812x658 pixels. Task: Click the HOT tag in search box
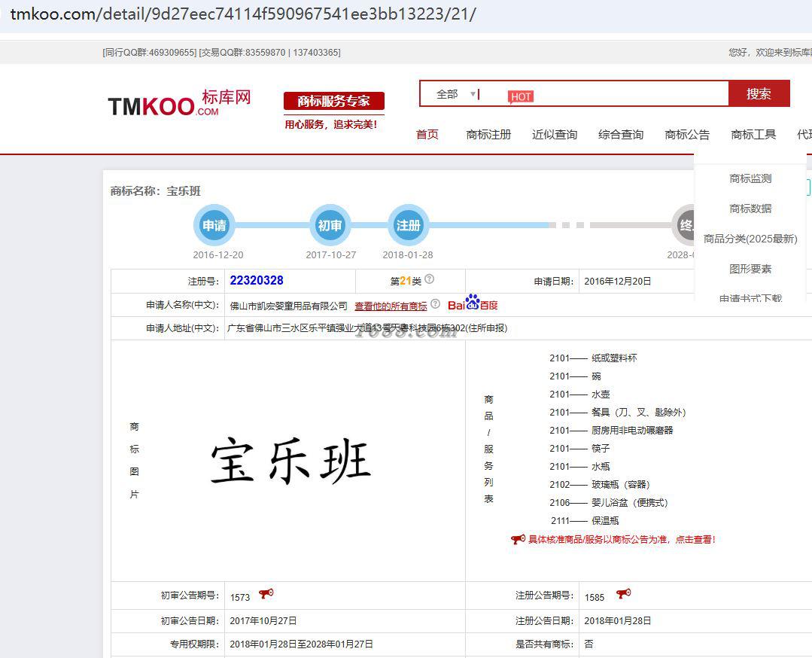(521, 97)
